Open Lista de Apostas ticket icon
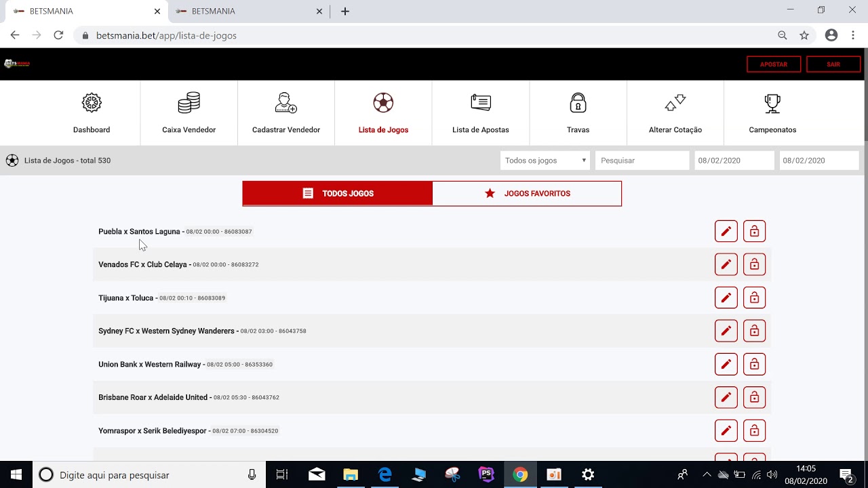 480,103
